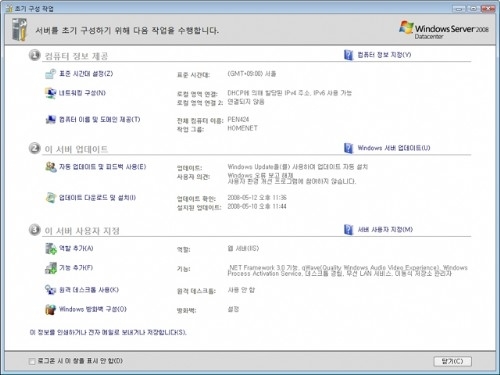Maximize the Initial Configuration Tasks window
The width and height of the screenshot is (500, 375).
click(x=473, y=9)
